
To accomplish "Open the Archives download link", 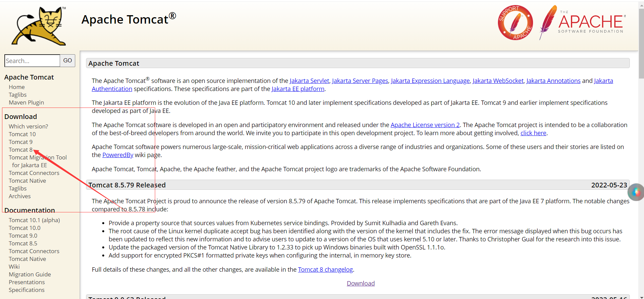I will (x=20, y=196).
